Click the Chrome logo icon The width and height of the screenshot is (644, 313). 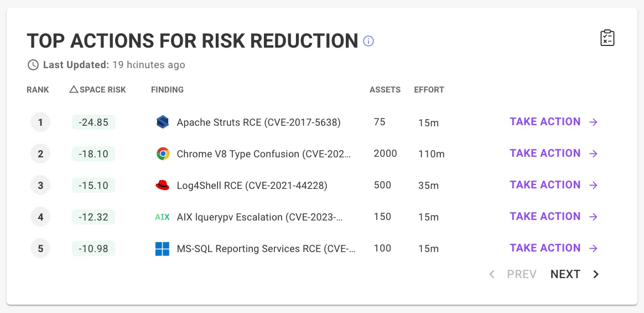pyautogui.click(x=163, y=154)
